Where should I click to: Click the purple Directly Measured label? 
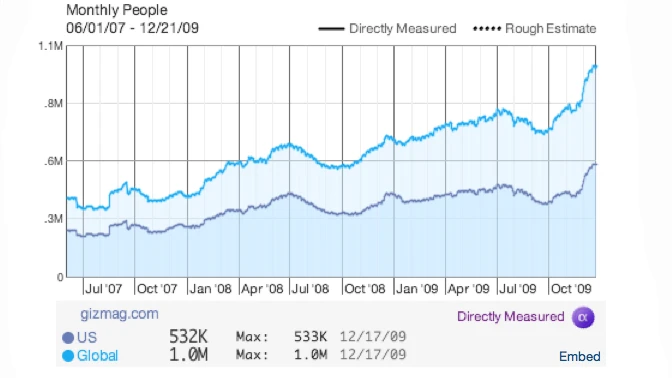[x=510, y=317]
